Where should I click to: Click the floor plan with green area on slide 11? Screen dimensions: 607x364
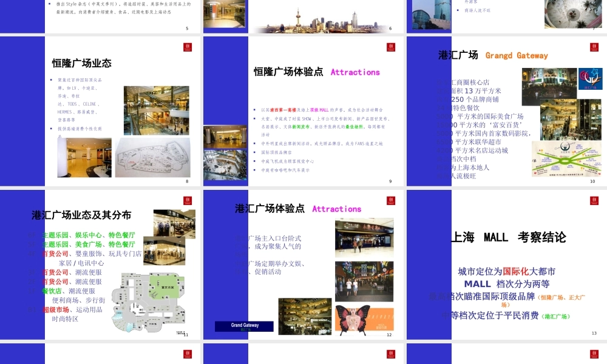[x=149, y=302]
